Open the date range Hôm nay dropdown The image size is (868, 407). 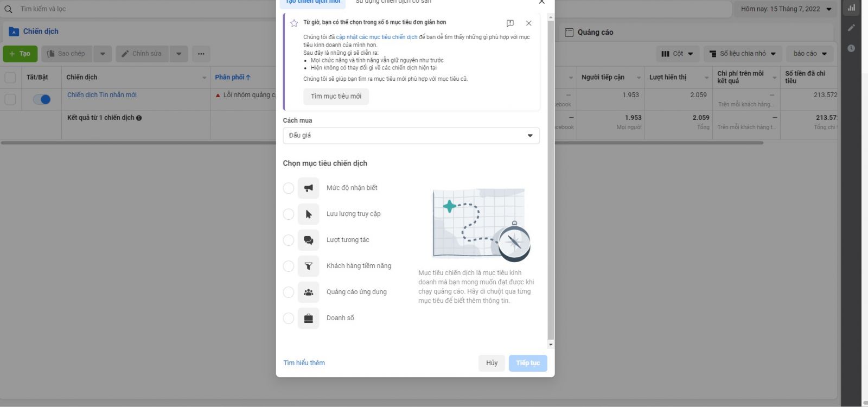tap(786, 9)
